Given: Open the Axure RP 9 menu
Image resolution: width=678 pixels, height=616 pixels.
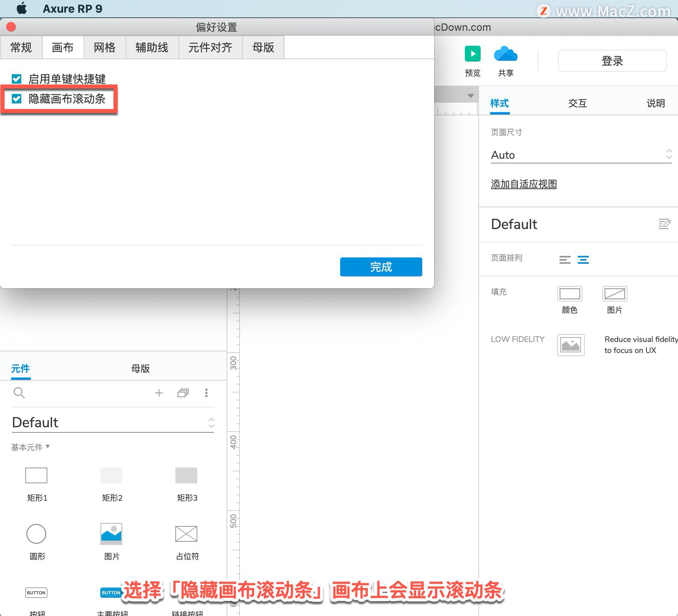Looking at the screenshot, I should (x=73, y=9).
